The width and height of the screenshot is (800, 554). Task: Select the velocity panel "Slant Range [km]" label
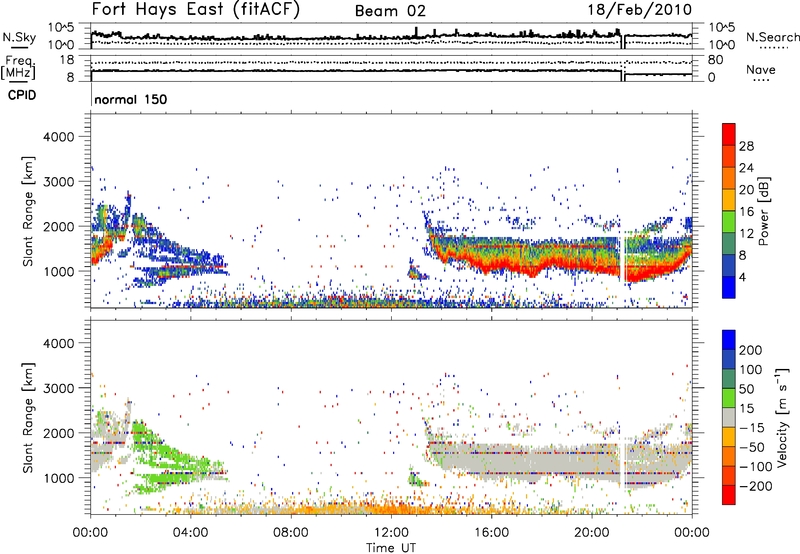28,418
